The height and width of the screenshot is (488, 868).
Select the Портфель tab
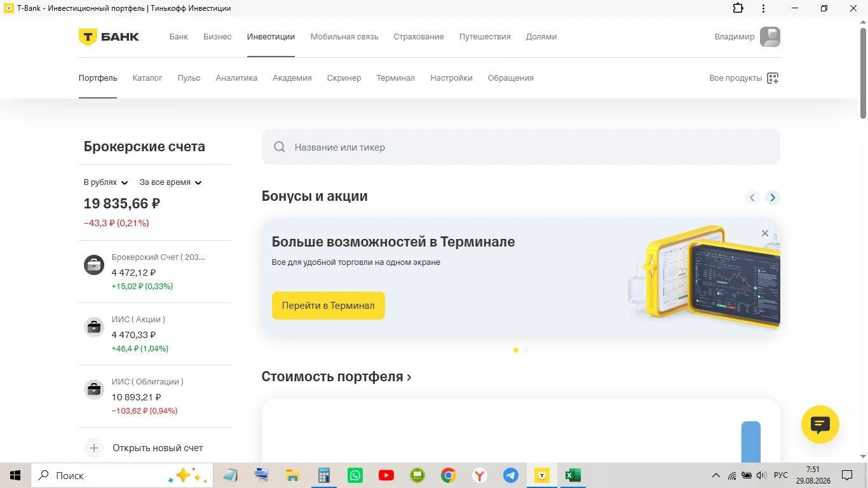98,78
